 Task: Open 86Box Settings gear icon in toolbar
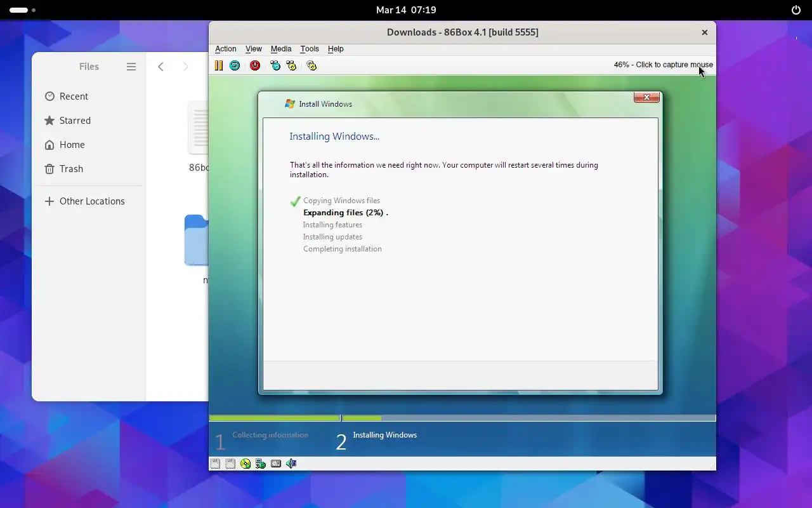[x=311, y=65]
